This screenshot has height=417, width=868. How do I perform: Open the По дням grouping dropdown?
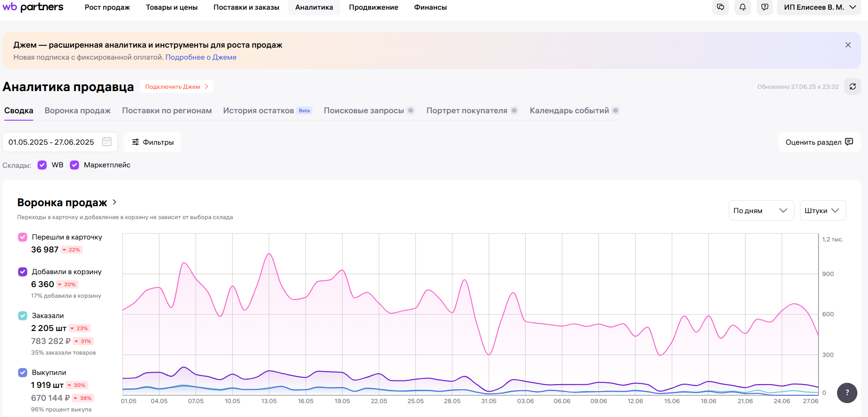coord(761,210)
